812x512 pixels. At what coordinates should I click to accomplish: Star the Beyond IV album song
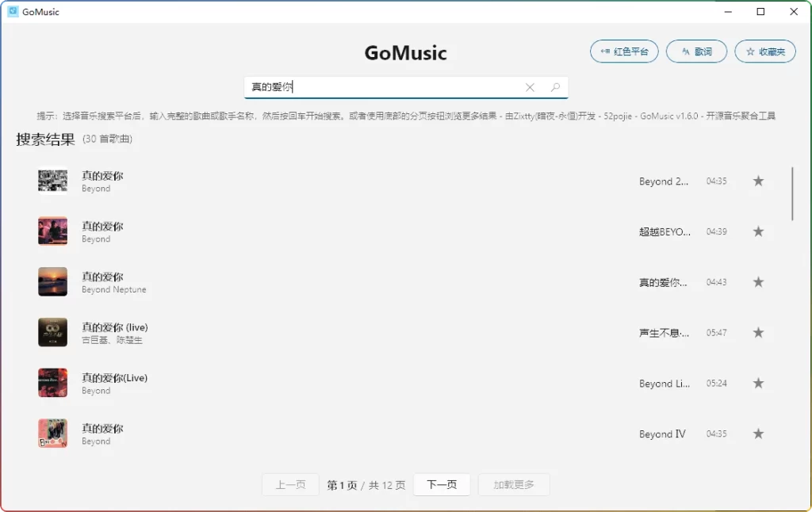point(758,434)
